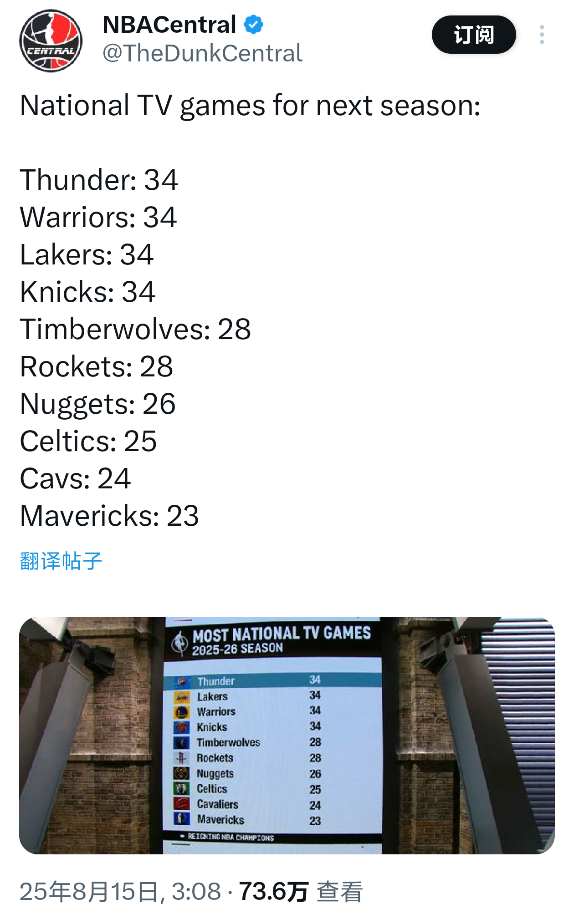574x924 pixels.
Task: Click the NBACentral display name
Action: (x=169, y=25)
